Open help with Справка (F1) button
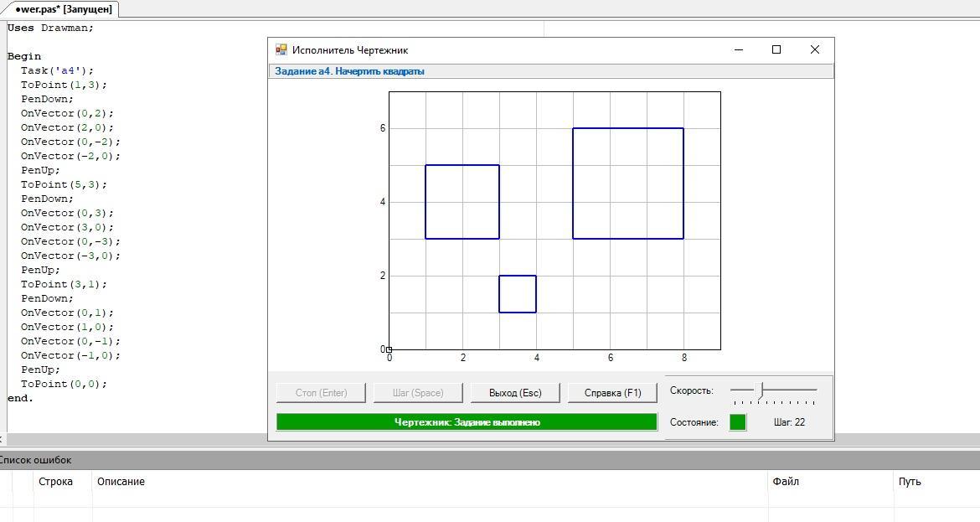Screen dimensions: 980x522 612,393
